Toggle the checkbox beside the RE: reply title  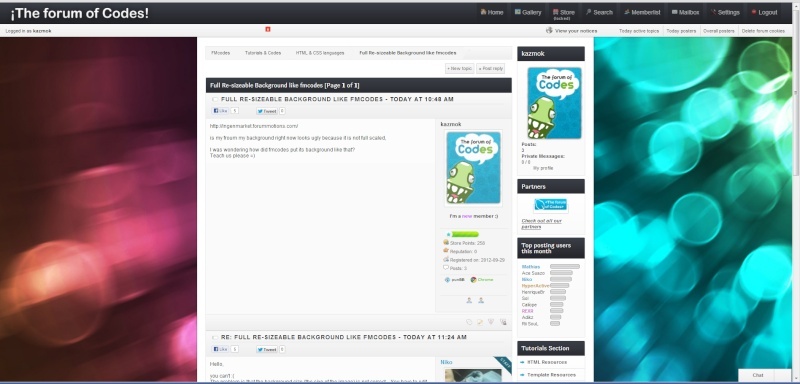[x=215, y=338]
